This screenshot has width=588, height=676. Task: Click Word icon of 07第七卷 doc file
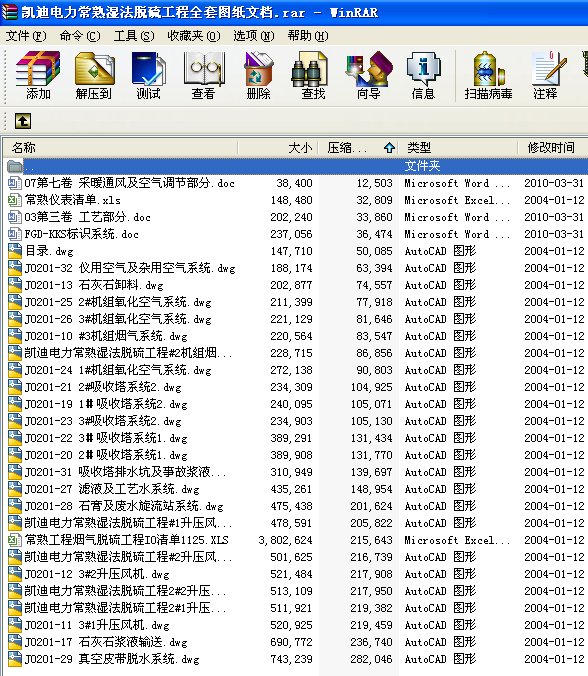coord(14,183)
